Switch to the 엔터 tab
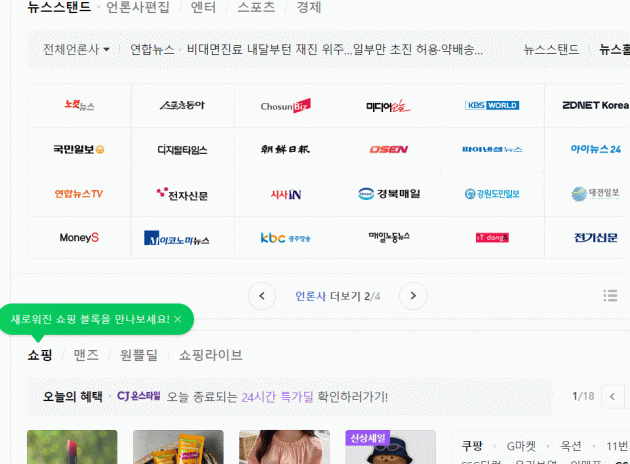Viewport: 630px width, 464px height. tap(203, 7)
